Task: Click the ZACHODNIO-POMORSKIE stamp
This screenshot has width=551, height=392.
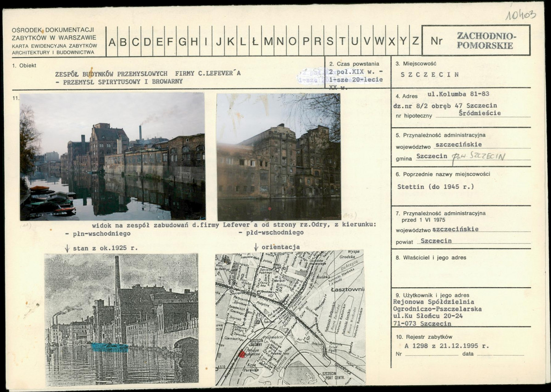Action: (x=476, y=40)
